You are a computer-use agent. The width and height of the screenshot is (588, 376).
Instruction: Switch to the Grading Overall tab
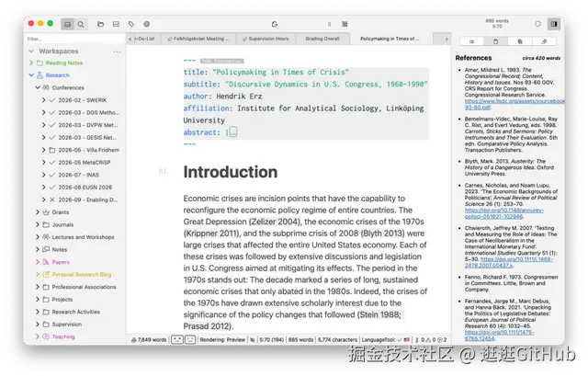coord(322,39)
